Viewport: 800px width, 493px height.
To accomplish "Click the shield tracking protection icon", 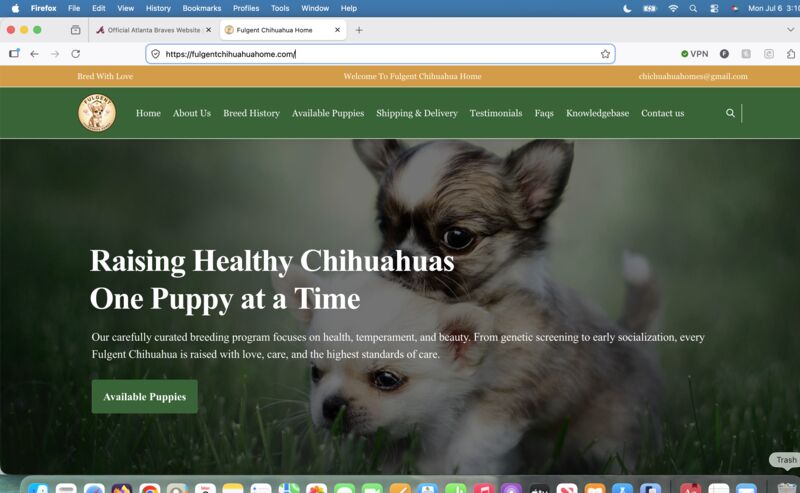I will point(156,54).
